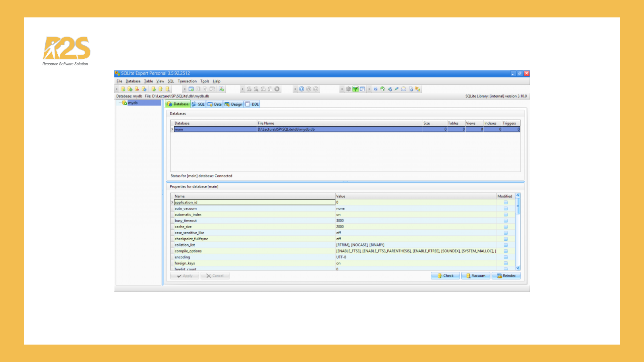644x362 pixels.
Task: Run Vacuum on the database
Action: coord(476,276)
